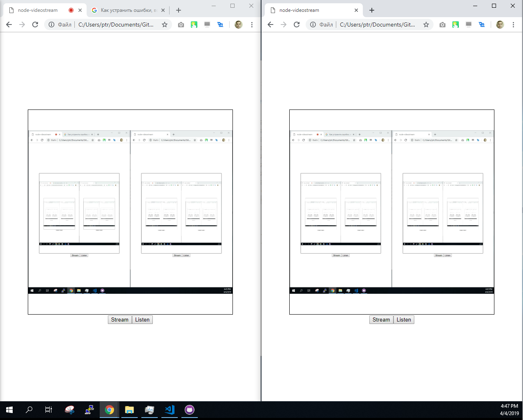Open Chrome menu in the left window

coord(252,25)
